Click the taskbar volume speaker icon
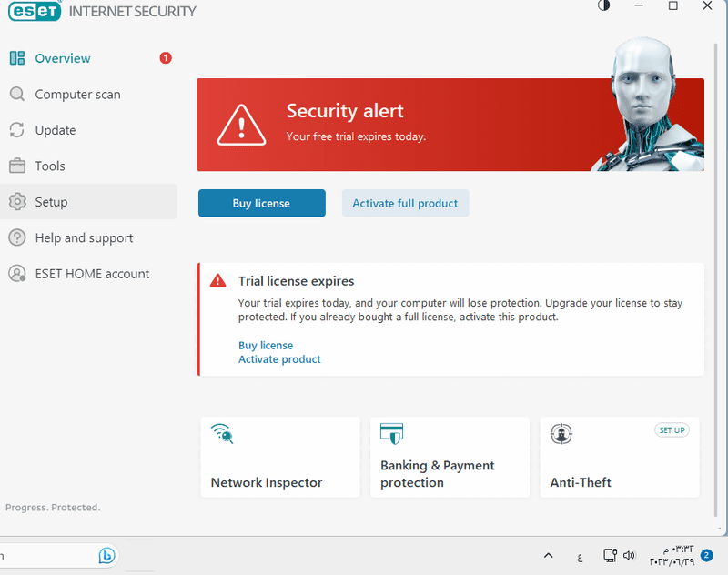This screenshot has width=728, height=575. pyautogui.click(x=628, y=555)
